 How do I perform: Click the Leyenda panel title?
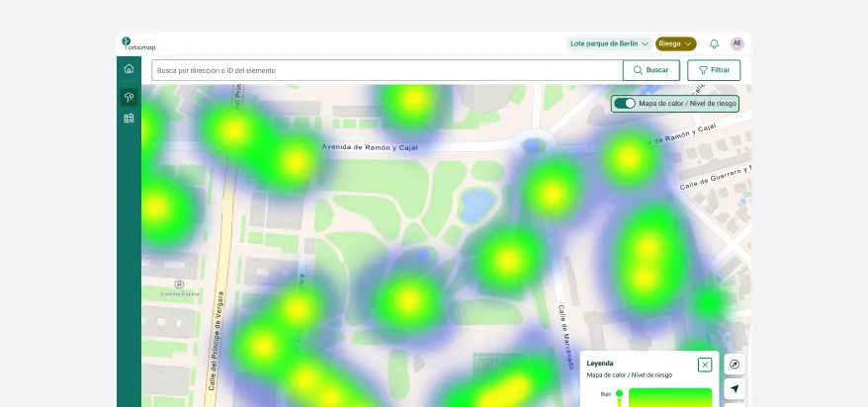click(x=599, y=364)
